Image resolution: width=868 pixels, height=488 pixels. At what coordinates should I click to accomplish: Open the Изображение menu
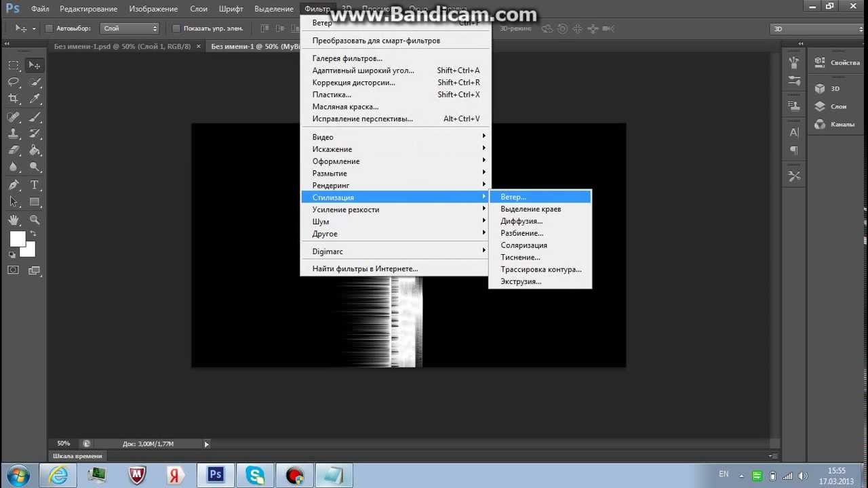[x=153, y=9]
